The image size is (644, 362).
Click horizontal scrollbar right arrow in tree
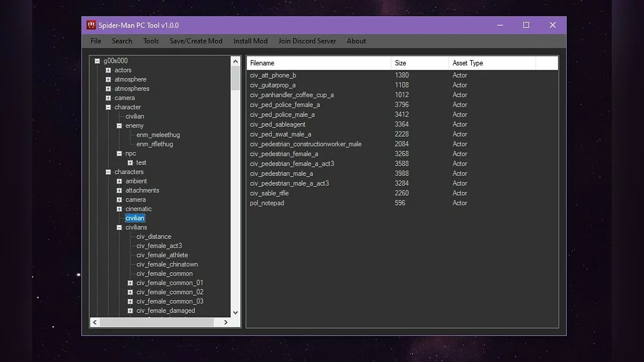click(x=226, y=322)
